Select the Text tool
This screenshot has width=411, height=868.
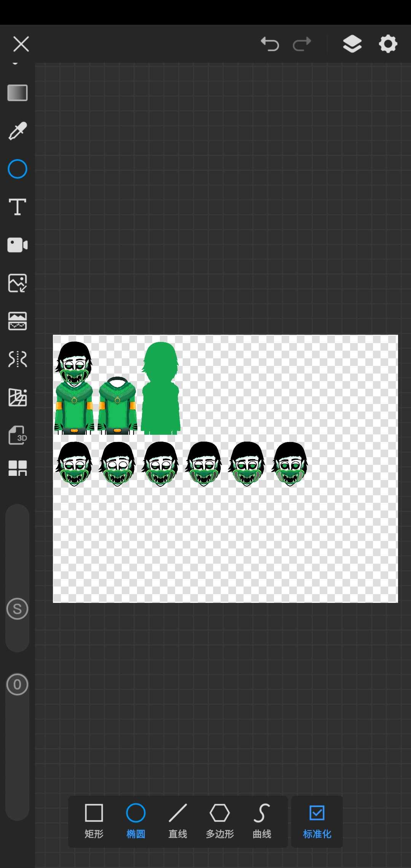(x=18, y=207)
